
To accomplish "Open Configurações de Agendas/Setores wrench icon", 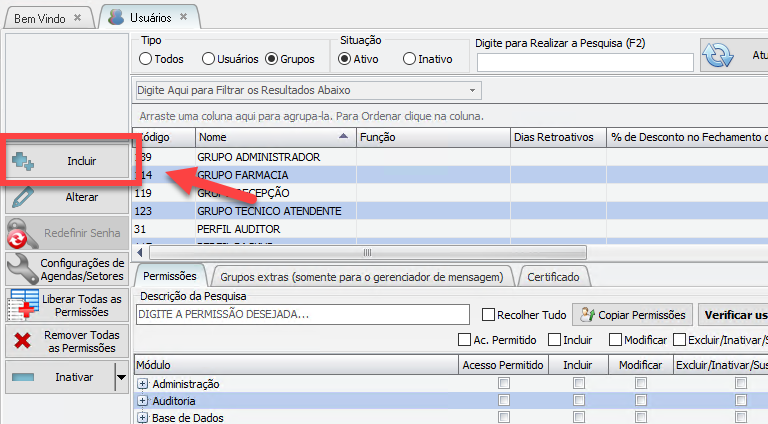I will pyautogui.click(x=21, y=269).
